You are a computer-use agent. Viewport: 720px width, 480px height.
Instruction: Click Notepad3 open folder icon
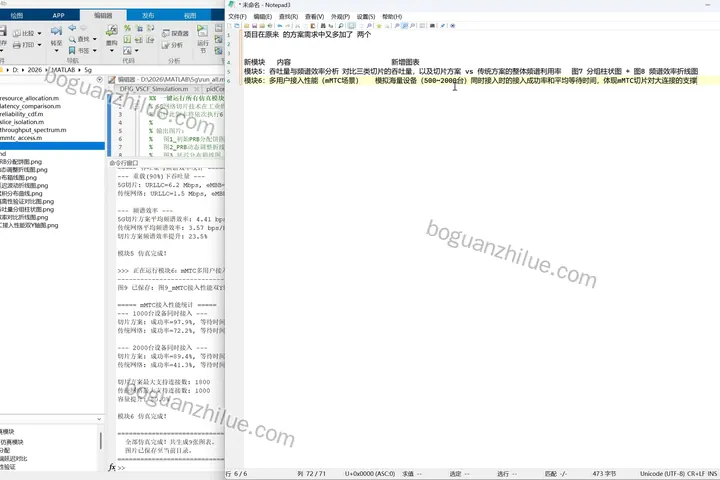[247, 26]
